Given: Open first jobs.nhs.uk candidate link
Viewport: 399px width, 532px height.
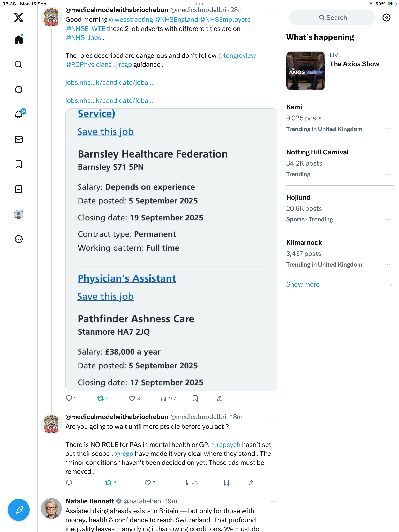Looking at the screenshot, I should click(109, 83).
